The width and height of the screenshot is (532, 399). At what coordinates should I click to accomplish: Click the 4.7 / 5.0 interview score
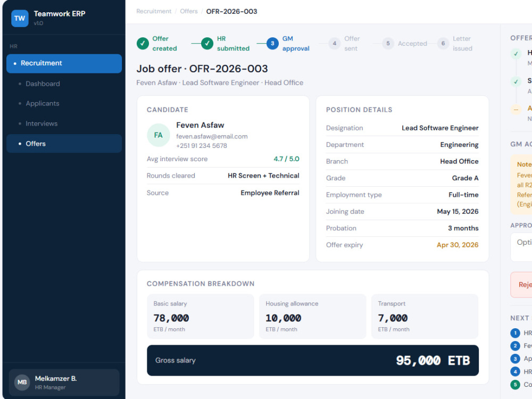(x=286, y=159)
